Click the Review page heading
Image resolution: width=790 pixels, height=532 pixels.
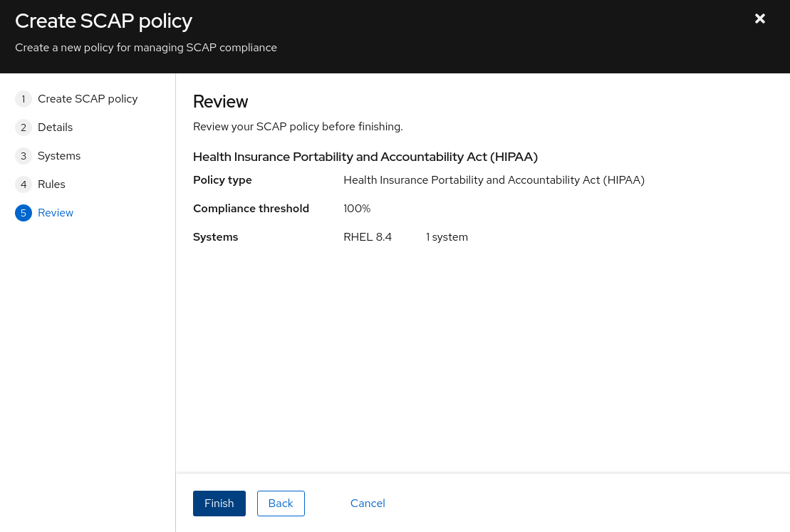220,102
